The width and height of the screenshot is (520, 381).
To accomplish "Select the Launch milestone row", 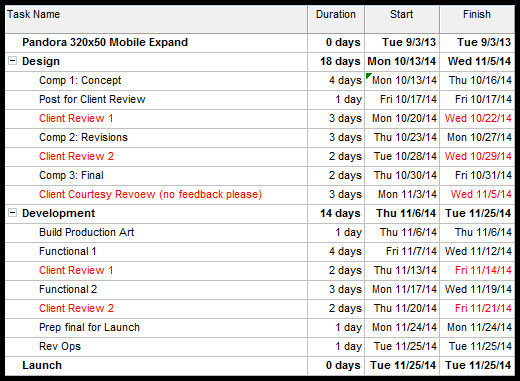I will (x=260, y=365).
